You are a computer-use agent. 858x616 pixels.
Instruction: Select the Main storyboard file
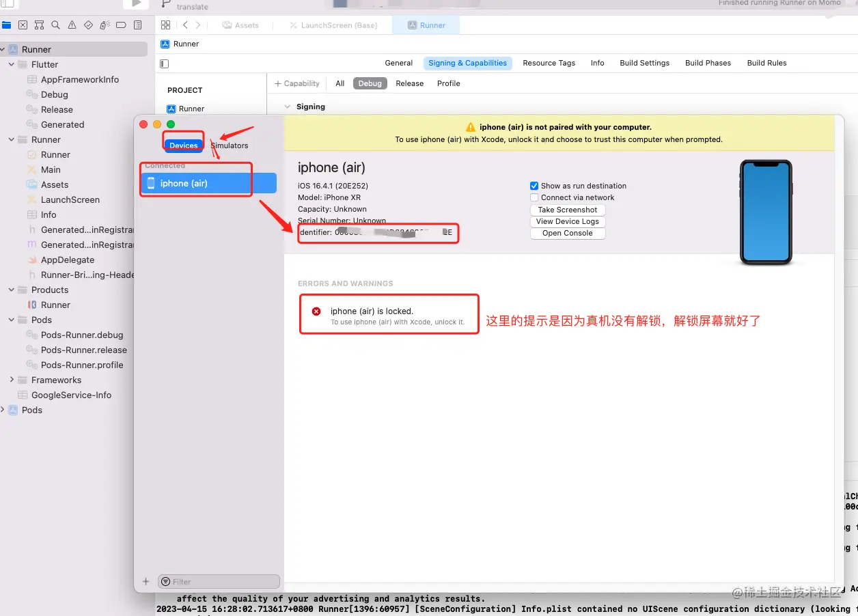(x=51, y=169)
